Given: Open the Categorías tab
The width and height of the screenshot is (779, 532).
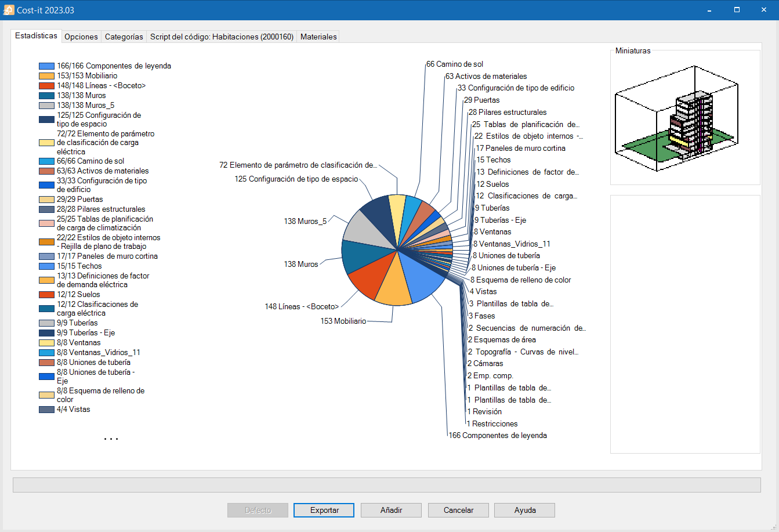Looking at the screenshot, I should [x=124, y=37].
